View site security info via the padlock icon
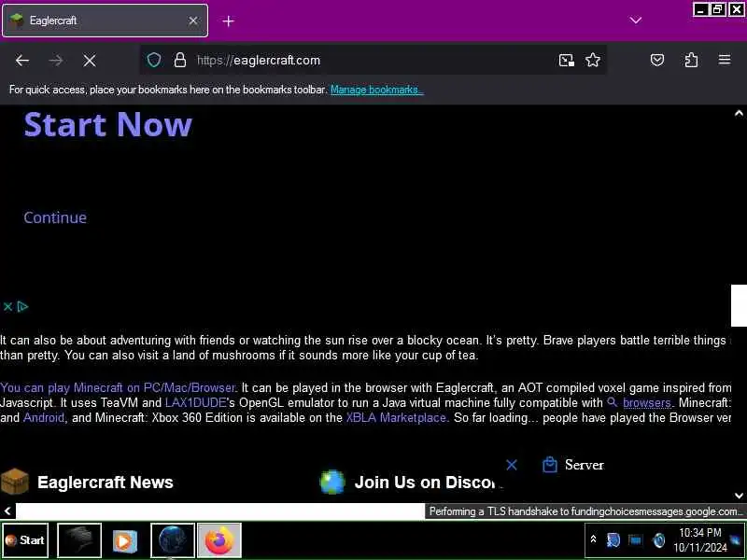Image resolution: width=747 pixels, height=560 pixels. tap(179, 60)
